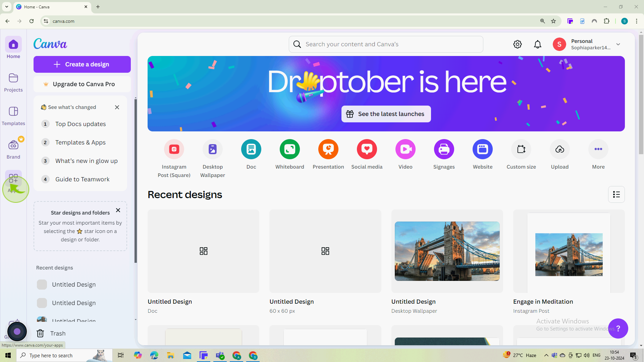Open a new browser tab
Screen dimensions: 644x362
[x=98, y=7]
